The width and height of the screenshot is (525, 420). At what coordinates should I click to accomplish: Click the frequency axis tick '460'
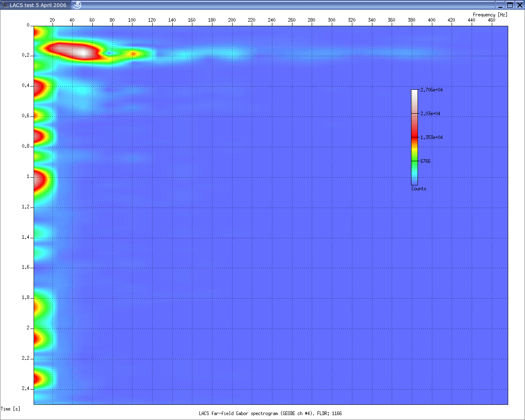491,20
